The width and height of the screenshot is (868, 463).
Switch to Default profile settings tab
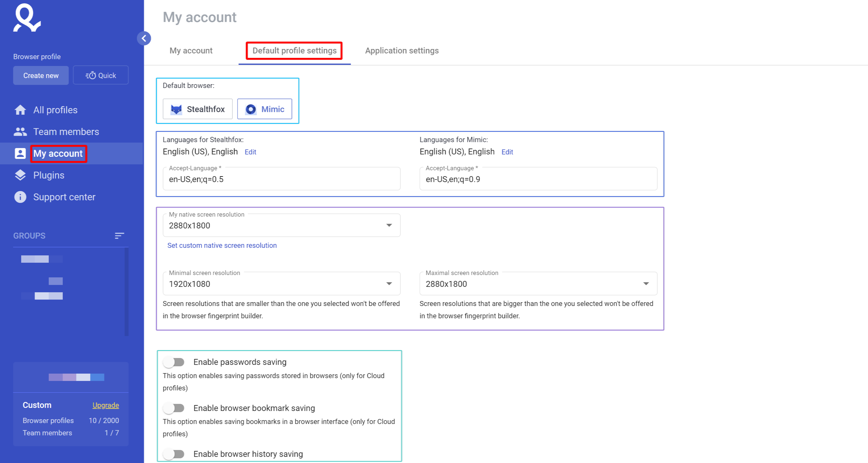[295, 51]
